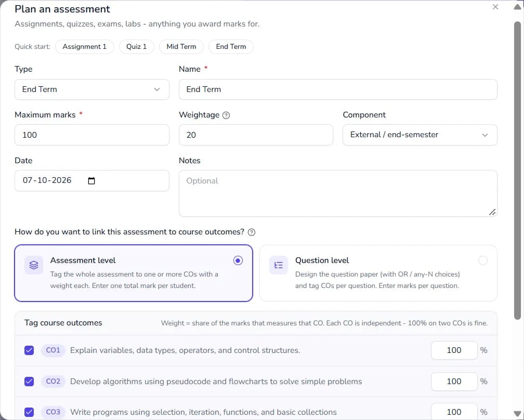Click the Notes textarea resize handle
This screenshot has width=524, height=420.
tap(492, 212)
